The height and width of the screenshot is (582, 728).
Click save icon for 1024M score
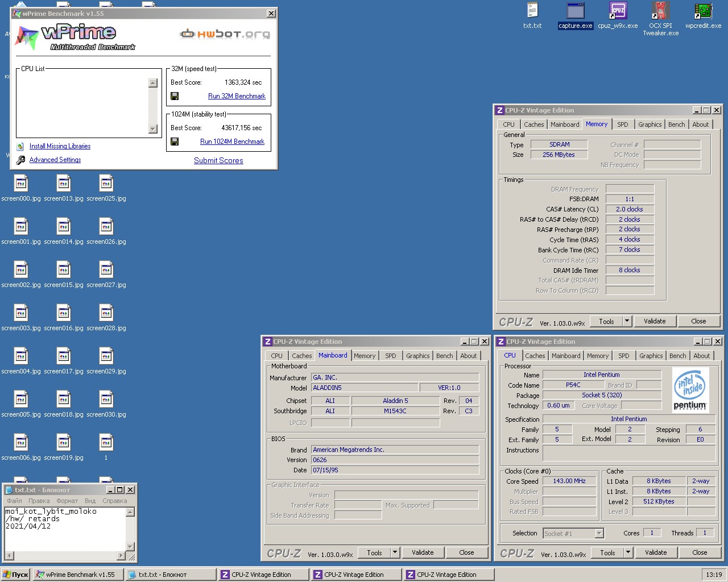[175, 142]
